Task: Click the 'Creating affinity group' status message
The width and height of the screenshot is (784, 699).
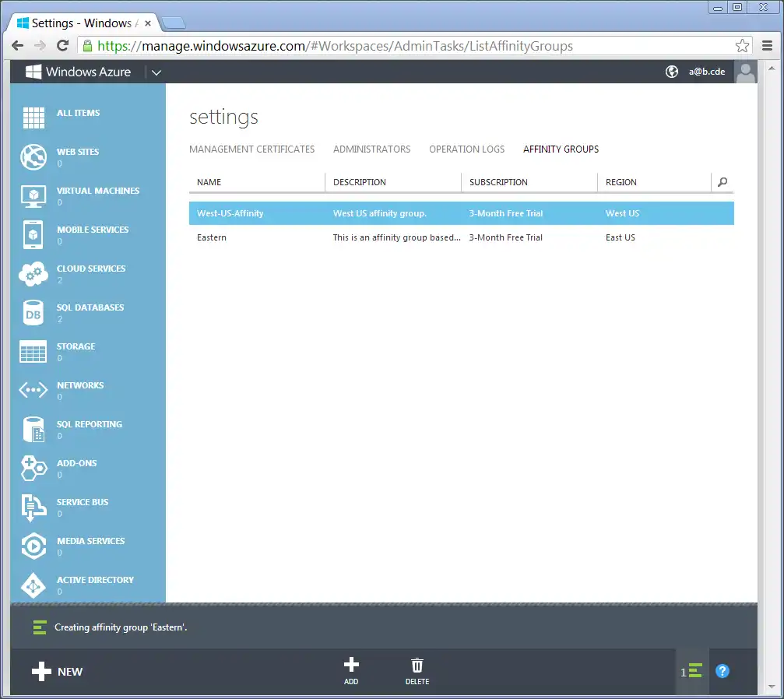Action: (121, 627)
